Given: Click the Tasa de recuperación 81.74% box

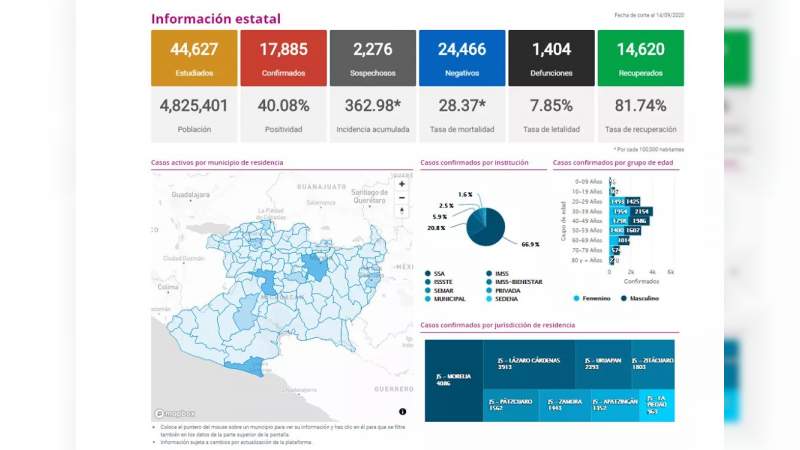Looking at the screenshot, I should tap(641, 115).
